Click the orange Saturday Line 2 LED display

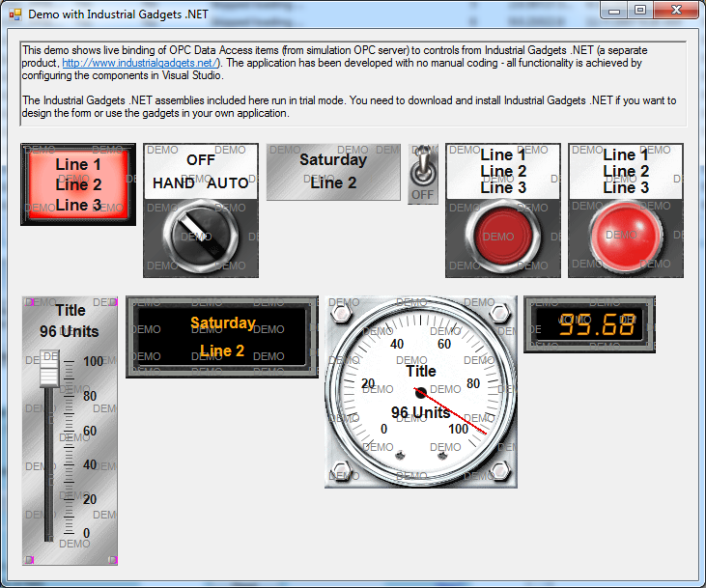[x=222, y=337]
